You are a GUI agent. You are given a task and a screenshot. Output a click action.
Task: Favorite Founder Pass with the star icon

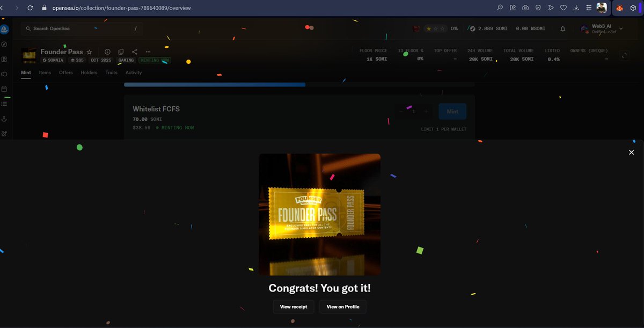click(89, 52)
